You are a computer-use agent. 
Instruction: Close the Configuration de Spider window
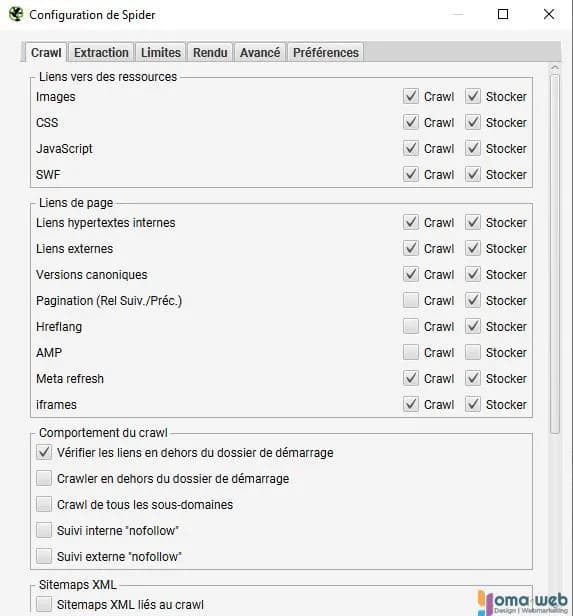549,15
